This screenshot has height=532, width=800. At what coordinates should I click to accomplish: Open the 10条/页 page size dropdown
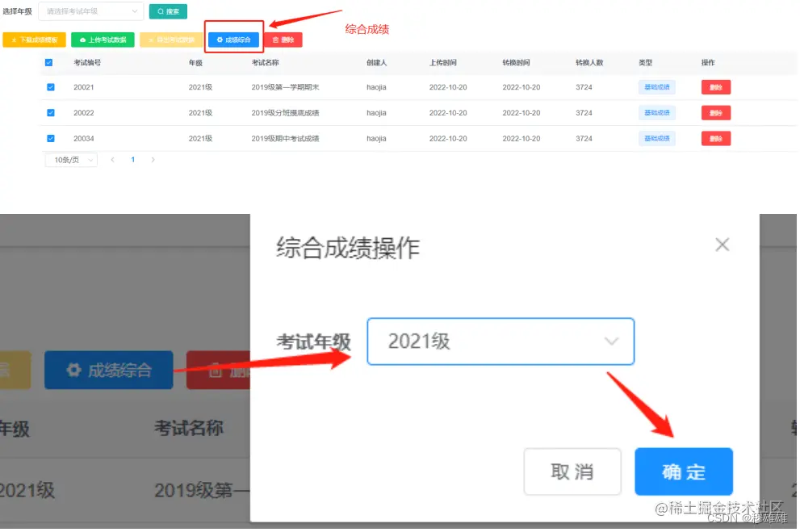point(70,159)
